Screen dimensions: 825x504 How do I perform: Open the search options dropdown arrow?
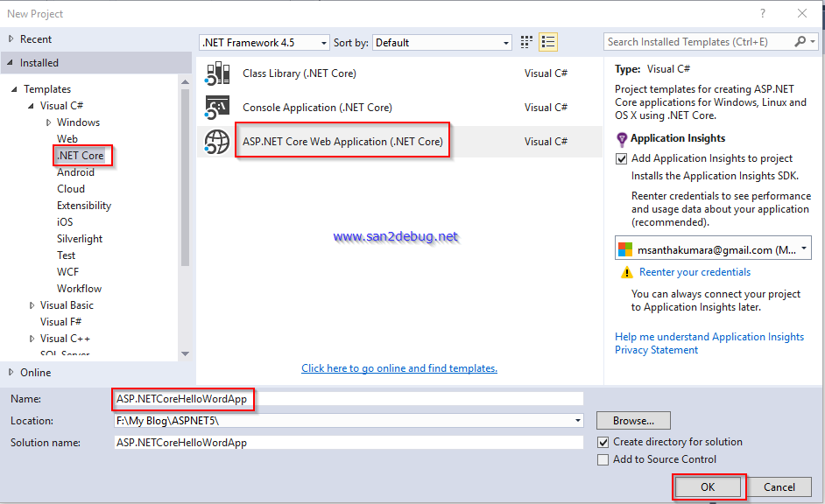click(813, 41)
